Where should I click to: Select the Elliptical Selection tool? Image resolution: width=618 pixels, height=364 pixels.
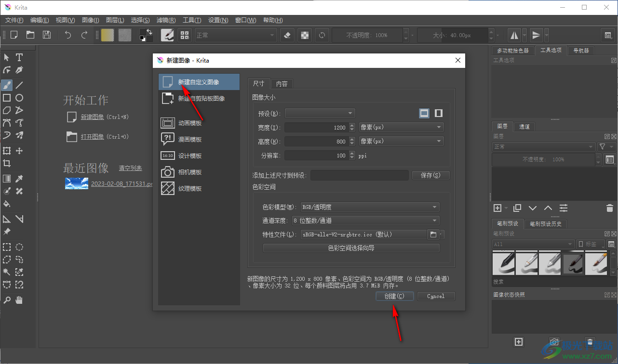[x=19, y=247]
